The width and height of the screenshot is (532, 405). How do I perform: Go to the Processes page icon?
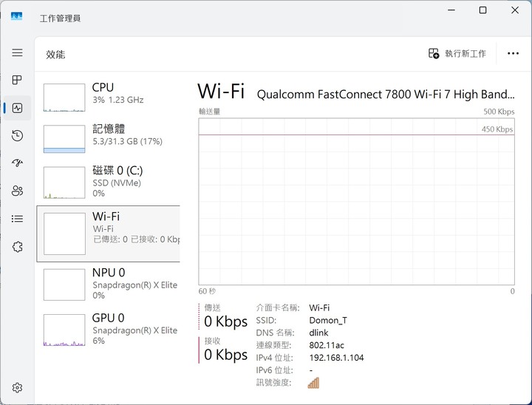pos(17,80)
